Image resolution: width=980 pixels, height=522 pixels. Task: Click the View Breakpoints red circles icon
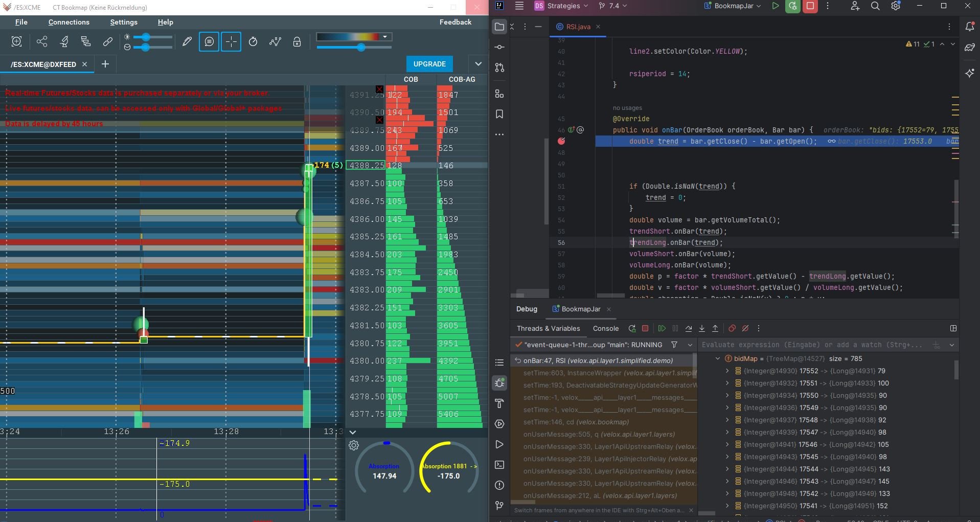pos(732,328)
